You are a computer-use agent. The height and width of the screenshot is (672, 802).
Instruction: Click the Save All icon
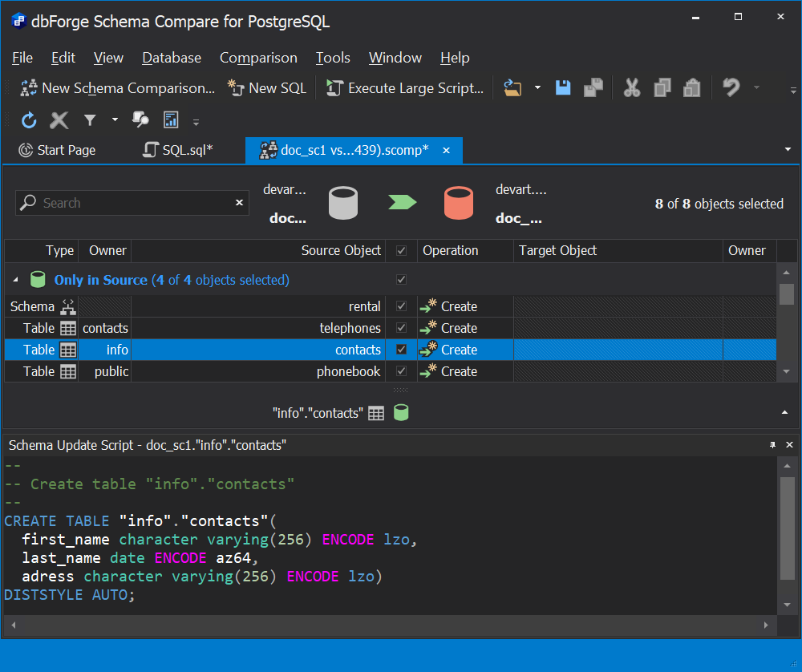coord(593,88)
